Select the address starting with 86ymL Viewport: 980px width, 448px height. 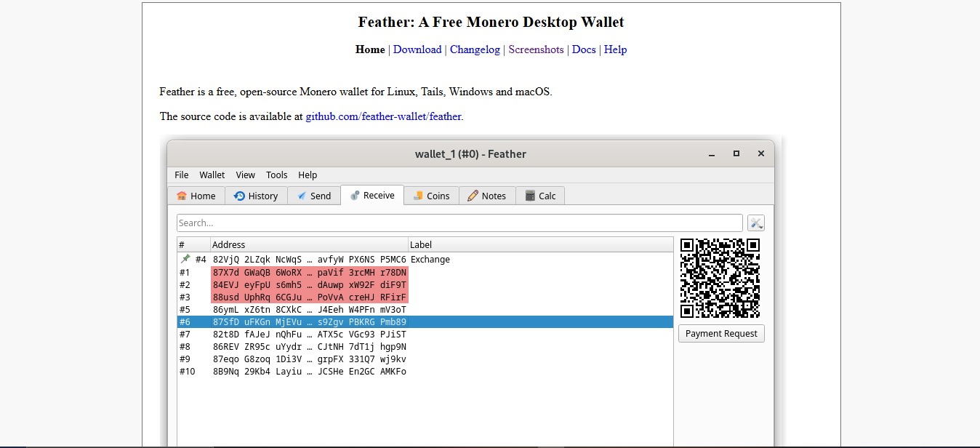coord(309,309)
